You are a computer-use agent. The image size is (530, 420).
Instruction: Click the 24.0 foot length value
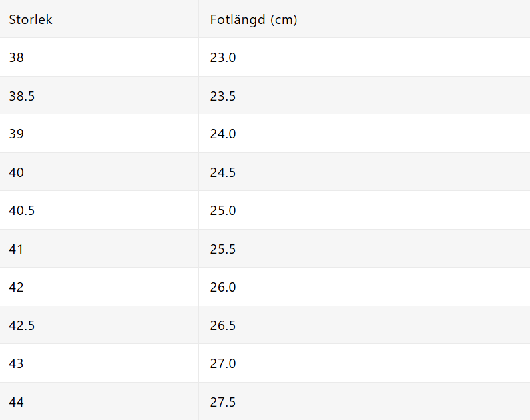click(x=223, y=134)
